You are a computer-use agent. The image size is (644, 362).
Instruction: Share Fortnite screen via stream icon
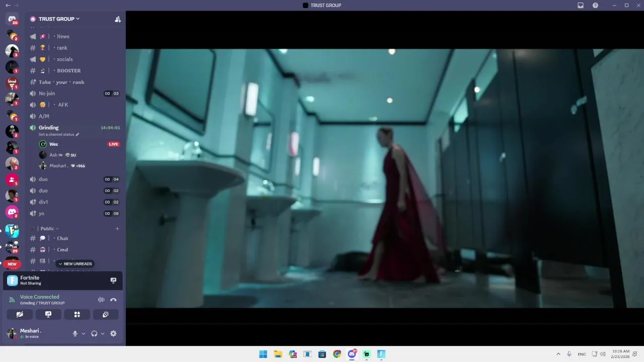(113, 280)
